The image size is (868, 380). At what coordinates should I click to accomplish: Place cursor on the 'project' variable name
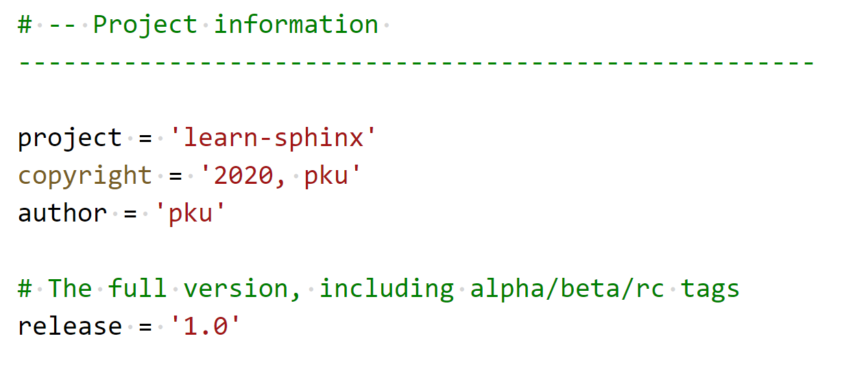pyautogui.click(x=70, y=139)
